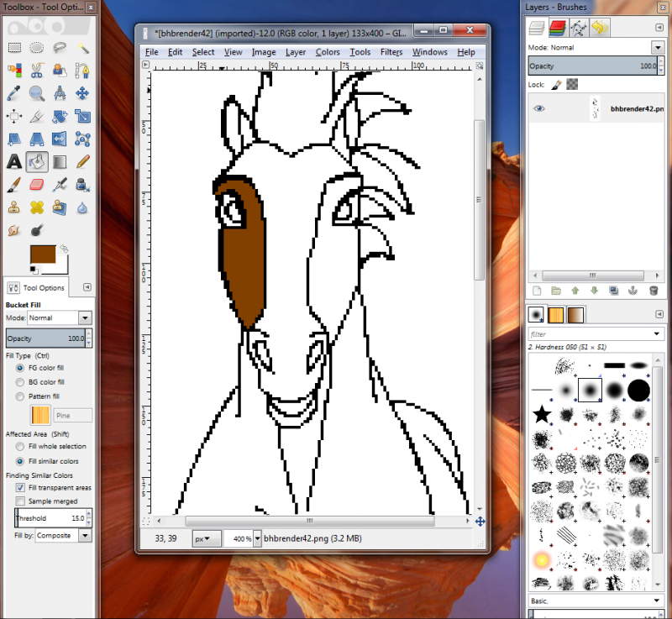This screenshot has height=619, width=672.
Task: Select the Color Picker eyedropper tool
Action: [x=14, y=93]
